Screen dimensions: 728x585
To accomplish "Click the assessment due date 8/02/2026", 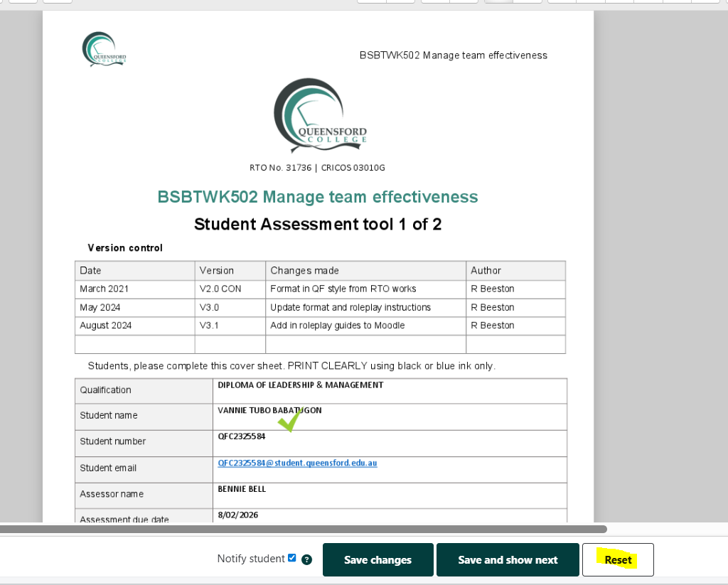I will [x=238, y=515].
